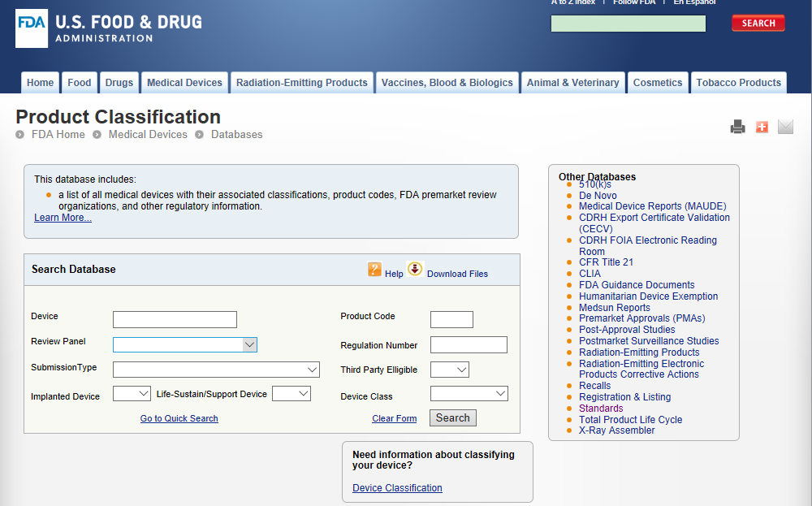Image resolution: width=812 pixels, height=506 pixels.
Task: Focus the Regulation Number field
Action: pos(469,345)
